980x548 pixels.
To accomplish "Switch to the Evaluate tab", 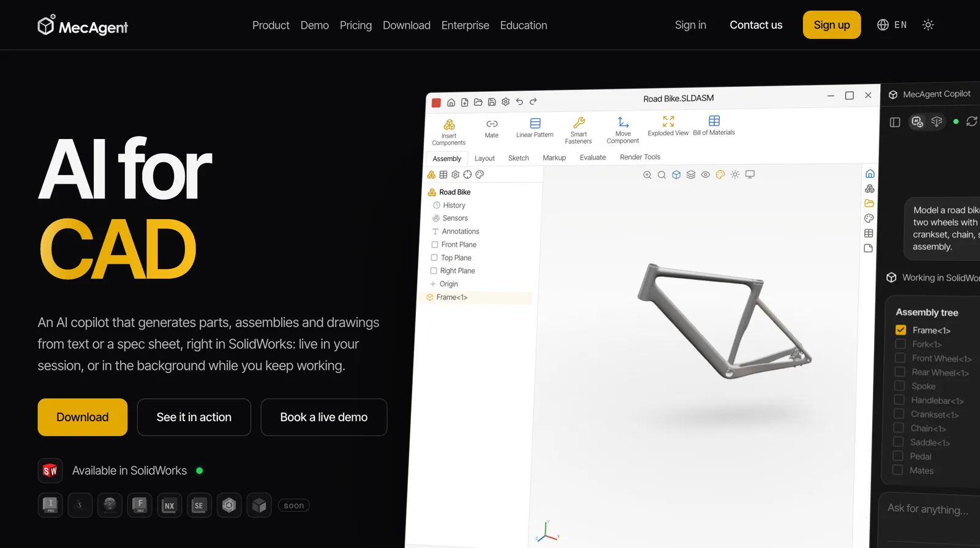I will coord(593,157).
